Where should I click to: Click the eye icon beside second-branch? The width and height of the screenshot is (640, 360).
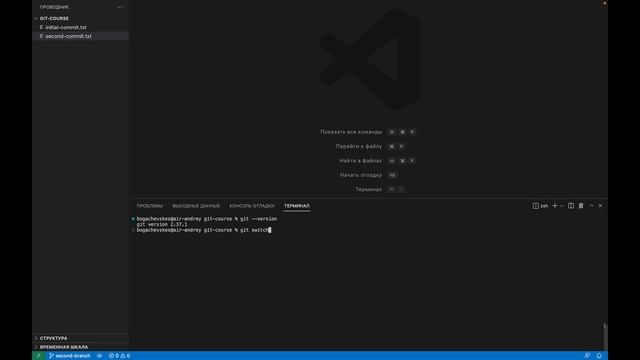pos(99,356)
